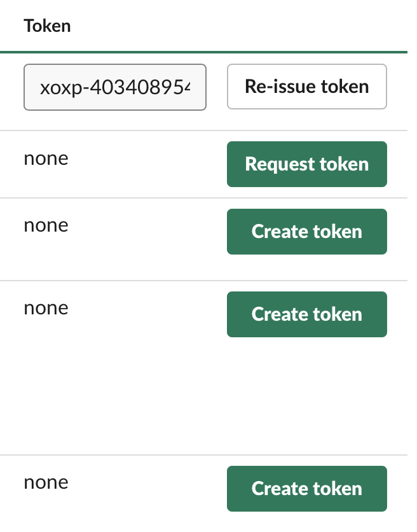Create a token for the fourth row
This screenshot has width=417, height=532.
(307, 314)
